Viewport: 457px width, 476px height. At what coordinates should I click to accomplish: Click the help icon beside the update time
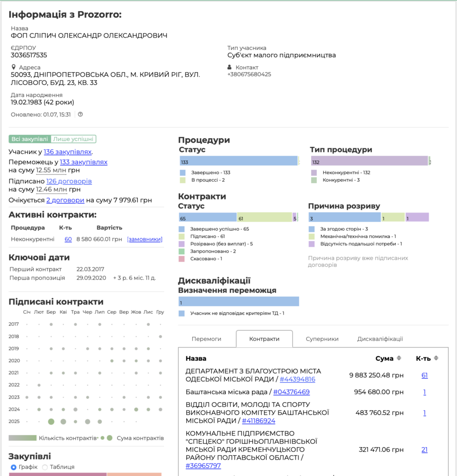pyautogui.click(x=80, y=114)
